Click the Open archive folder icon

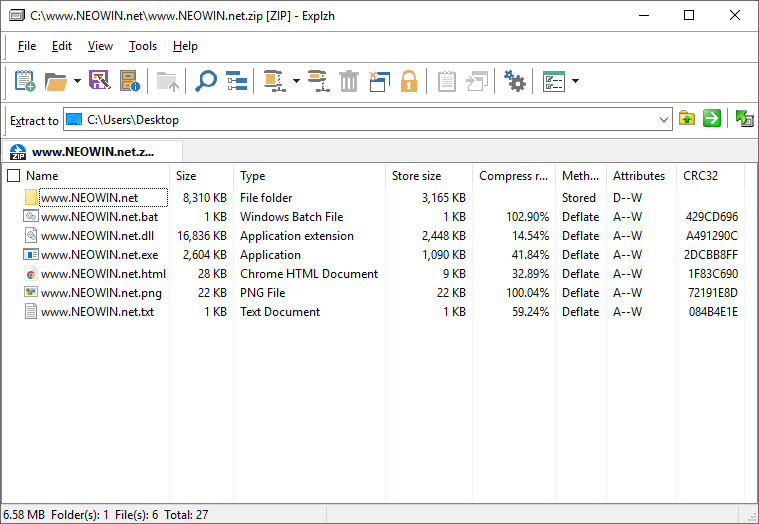pyautogui.click(x=56, y=81)
